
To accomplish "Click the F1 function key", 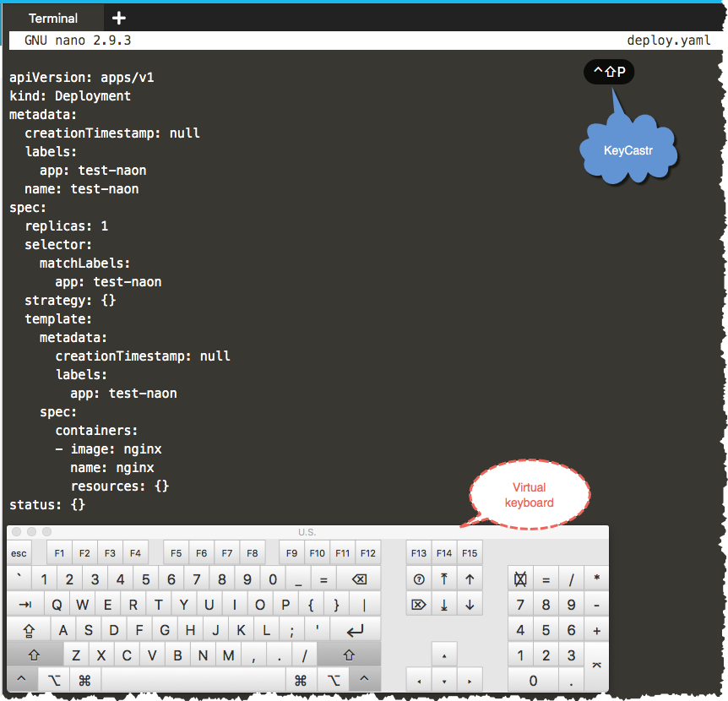I will 59,553.
